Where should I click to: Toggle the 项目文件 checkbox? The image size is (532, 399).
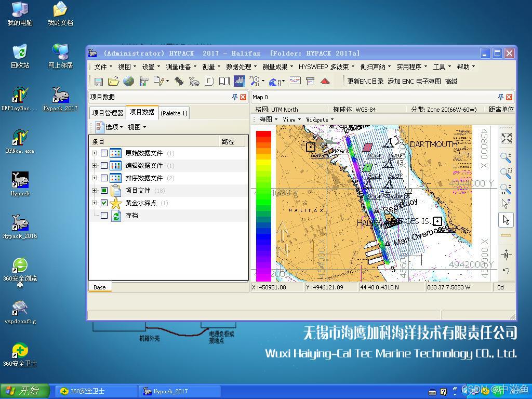(x=104, y=190)
